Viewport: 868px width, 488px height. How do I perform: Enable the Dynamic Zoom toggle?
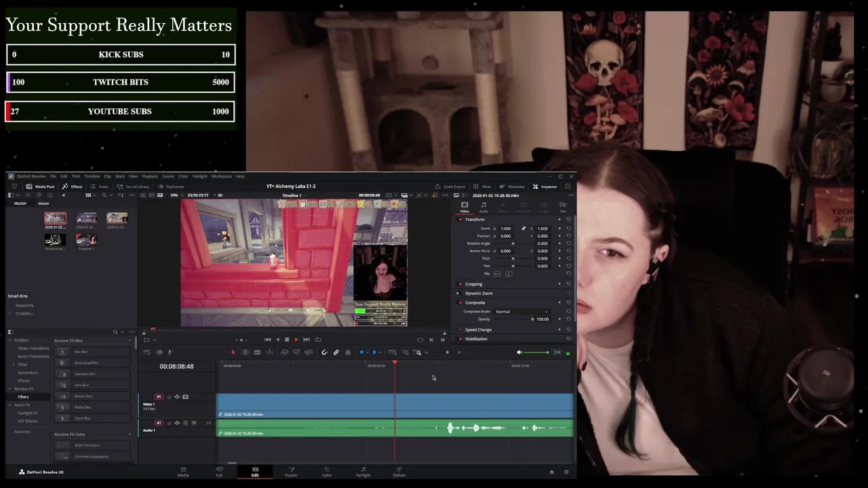458,293
